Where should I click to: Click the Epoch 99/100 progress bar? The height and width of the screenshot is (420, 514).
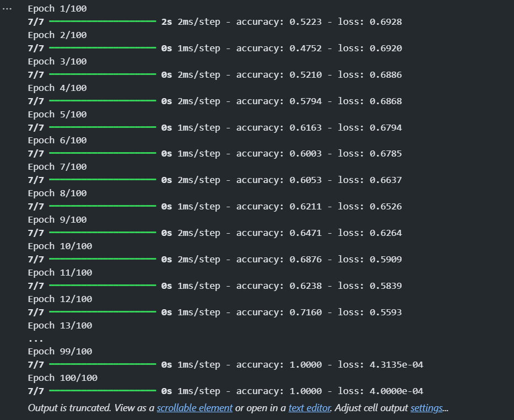point(102,364)
